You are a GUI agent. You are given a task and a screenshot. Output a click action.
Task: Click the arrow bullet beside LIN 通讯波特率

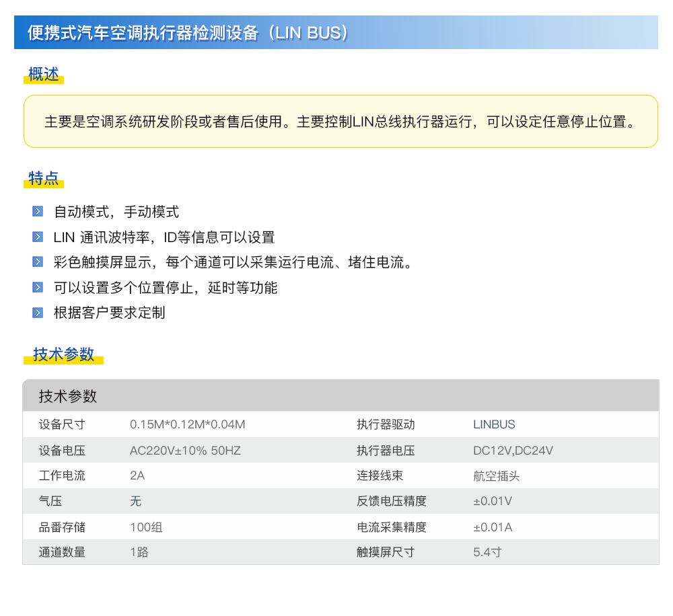point(38,237)
